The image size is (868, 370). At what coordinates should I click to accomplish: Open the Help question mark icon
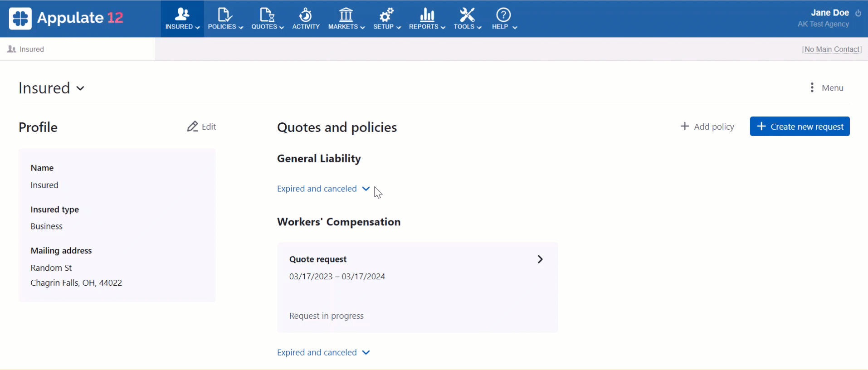tap(503, 15)
